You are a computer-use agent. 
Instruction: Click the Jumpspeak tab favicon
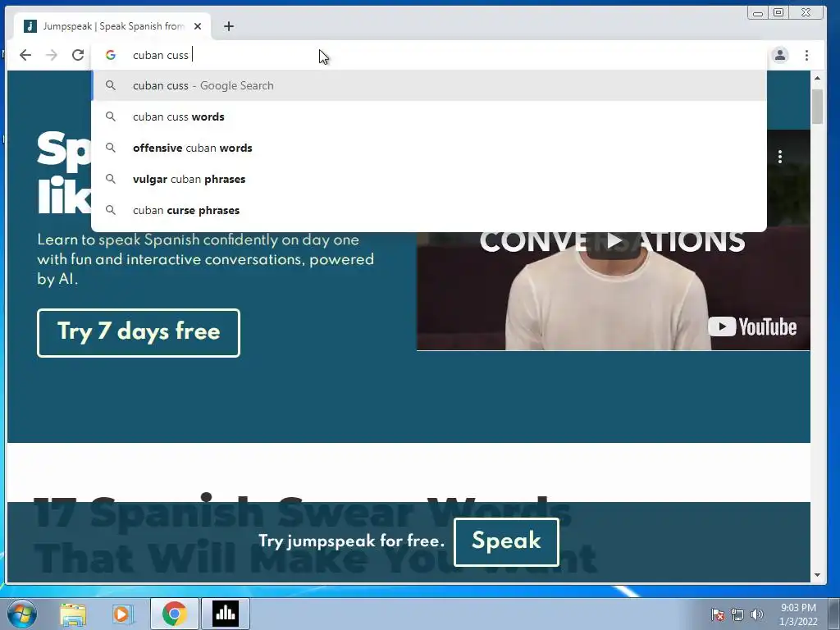click(30, 25)
